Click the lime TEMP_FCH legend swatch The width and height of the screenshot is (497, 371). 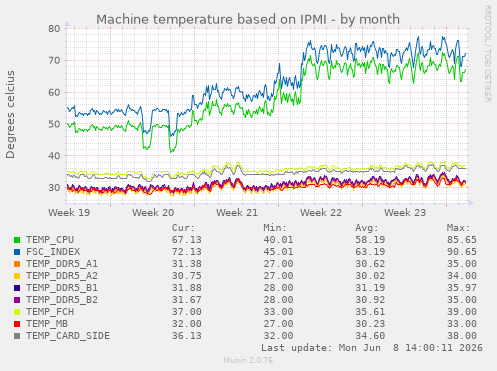(x=17, y=312)
